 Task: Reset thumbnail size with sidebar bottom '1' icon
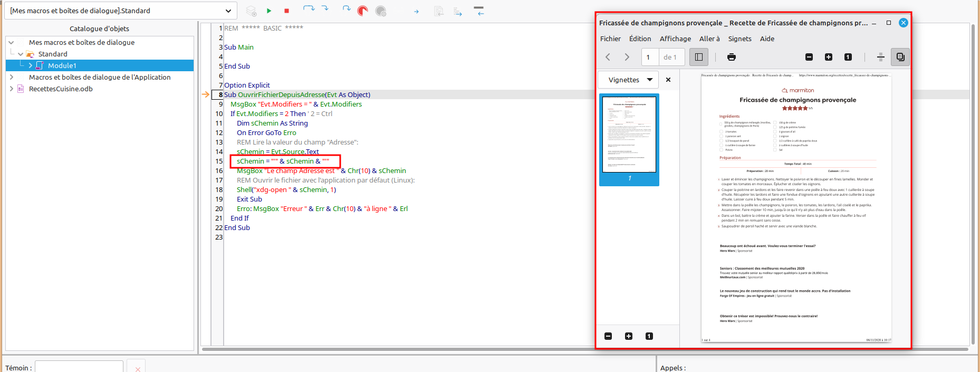649,336
